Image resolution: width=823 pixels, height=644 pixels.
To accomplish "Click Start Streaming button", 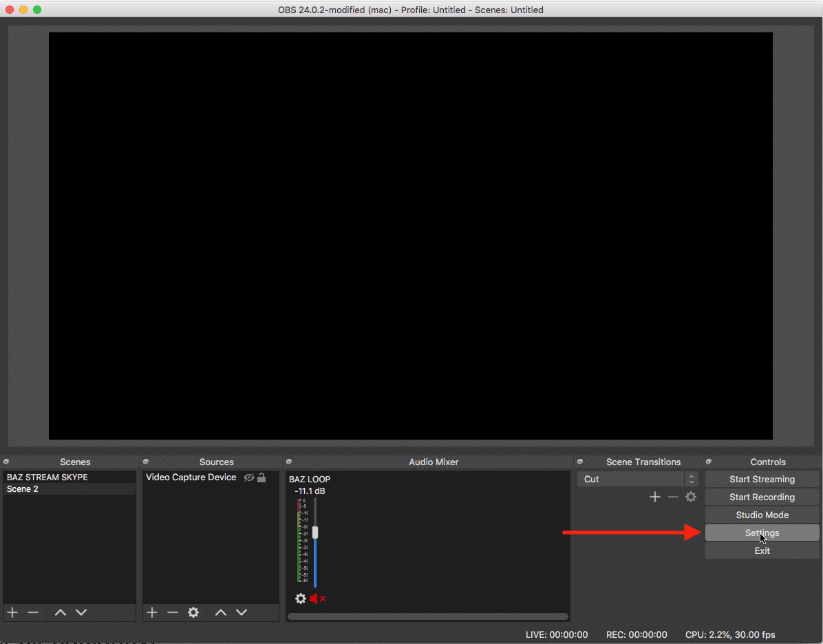I will tap(762, 479).
